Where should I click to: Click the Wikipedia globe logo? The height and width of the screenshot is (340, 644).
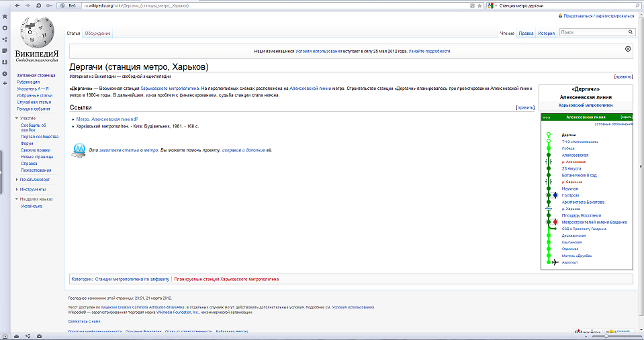point(37,32)
